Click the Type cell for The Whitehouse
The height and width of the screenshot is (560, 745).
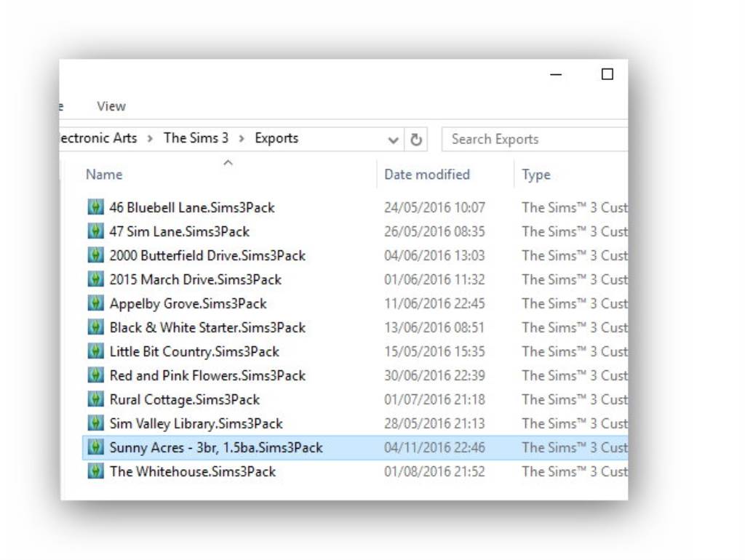coord(575,471)
